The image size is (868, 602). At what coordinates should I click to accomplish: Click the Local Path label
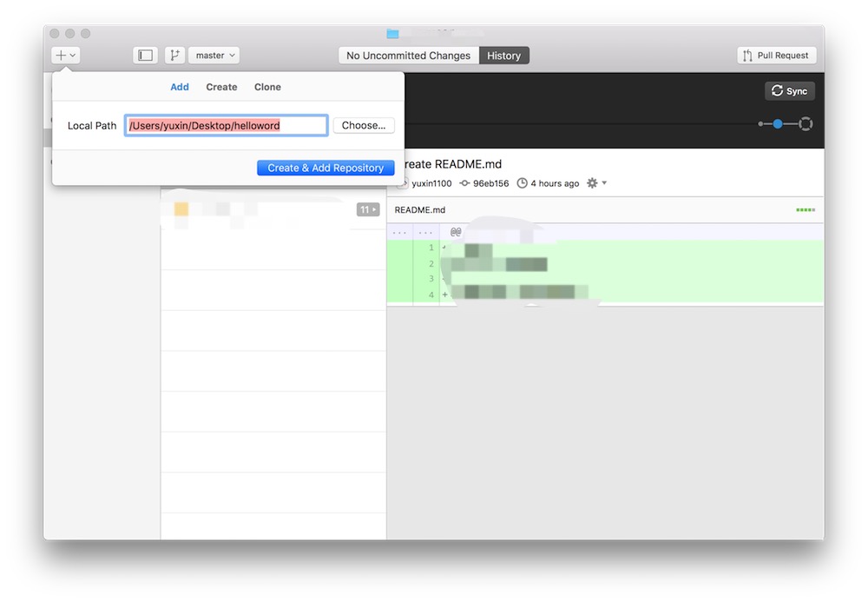92,126
